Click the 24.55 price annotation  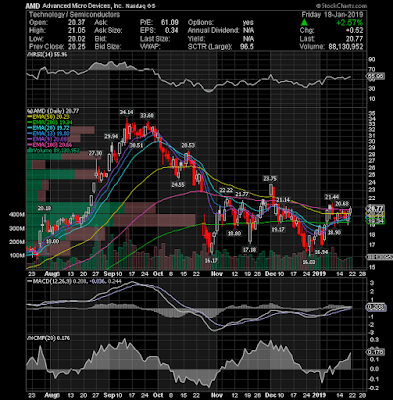(x=178, y=184)
